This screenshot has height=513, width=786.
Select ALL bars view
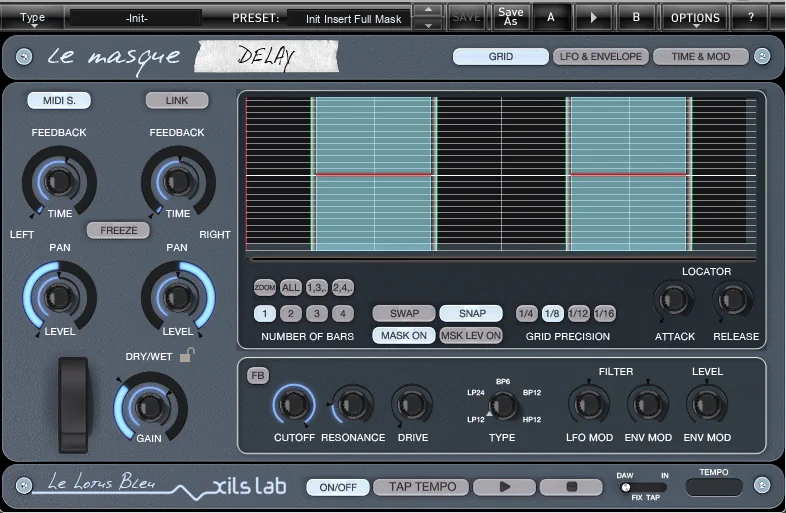click(291, 287)
